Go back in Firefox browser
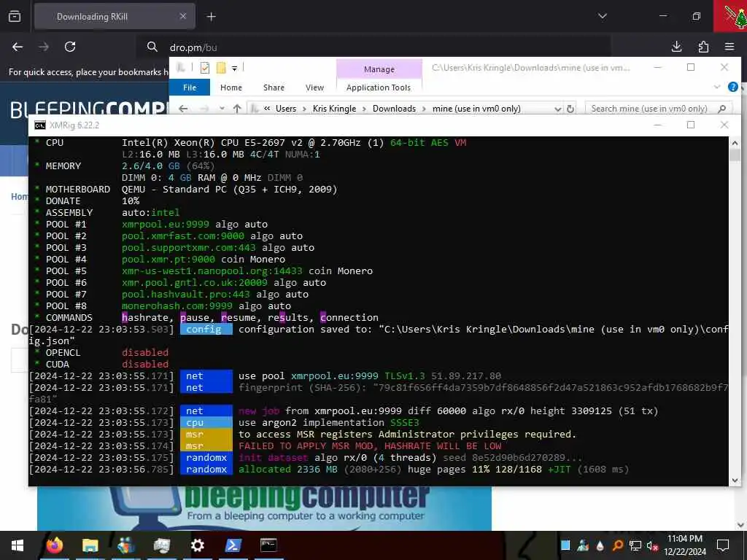 coord(18,47)
